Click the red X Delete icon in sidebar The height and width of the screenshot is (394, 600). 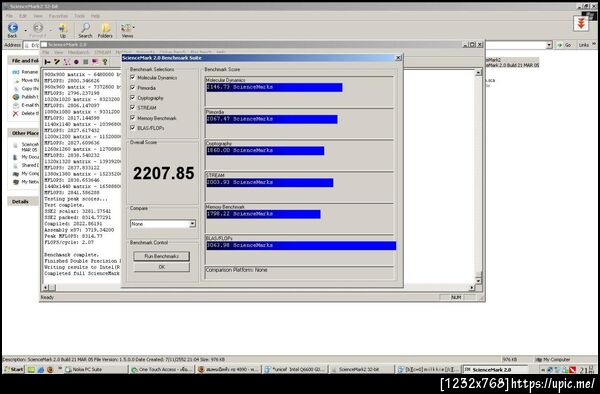[x=16, y=114]
